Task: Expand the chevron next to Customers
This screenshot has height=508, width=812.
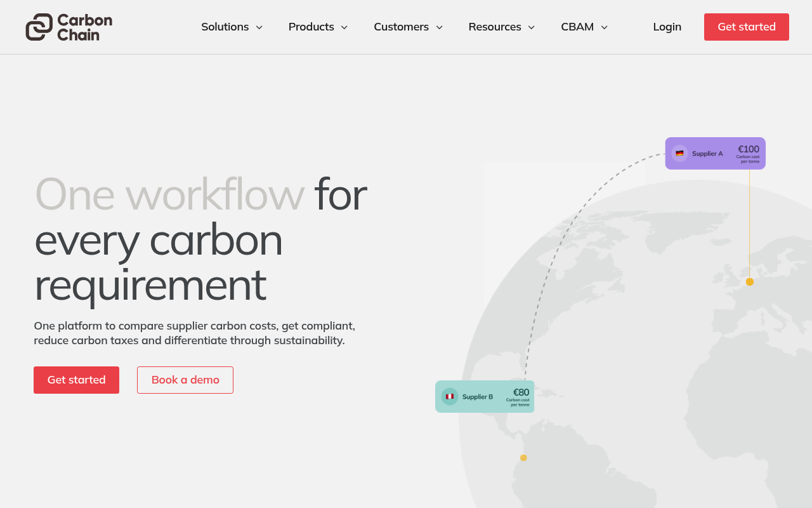Action: 439,27
